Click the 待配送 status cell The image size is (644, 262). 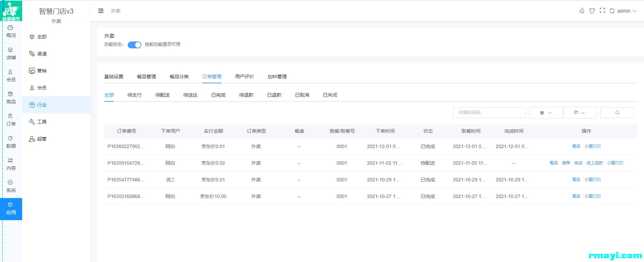point(428,163)
